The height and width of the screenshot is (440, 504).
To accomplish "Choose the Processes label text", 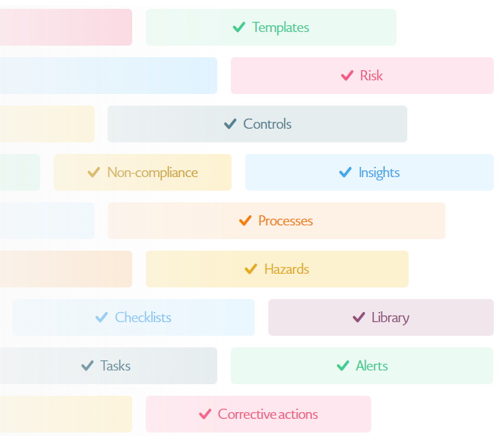I will [x=285, y=221].
